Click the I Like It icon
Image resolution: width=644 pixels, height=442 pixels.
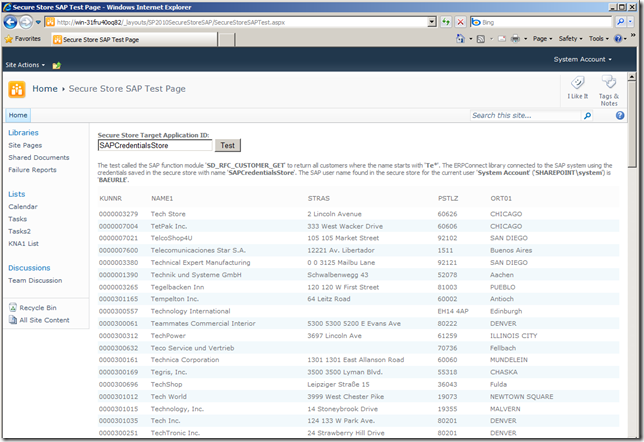(577, 89)
